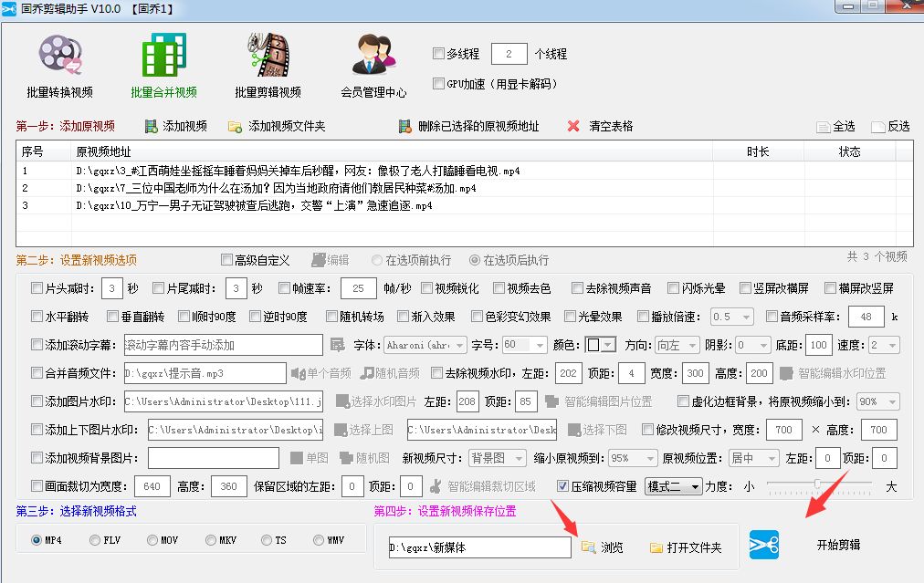Switch to the 批量剪辑视频 tab

coord(269,64)
